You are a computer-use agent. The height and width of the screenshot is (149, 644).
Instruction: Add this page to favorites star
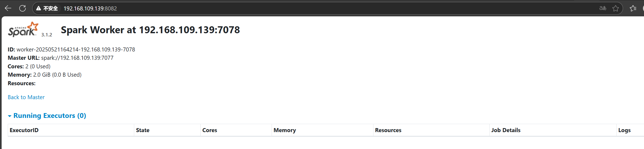point(616,8)
